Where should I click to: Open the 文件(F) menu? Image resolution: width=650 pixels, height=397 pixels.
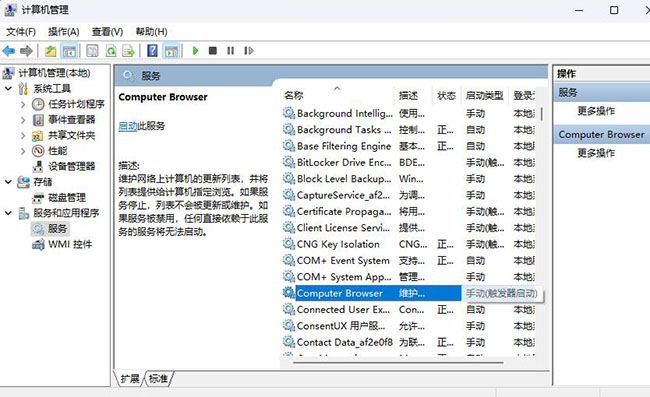20,31
